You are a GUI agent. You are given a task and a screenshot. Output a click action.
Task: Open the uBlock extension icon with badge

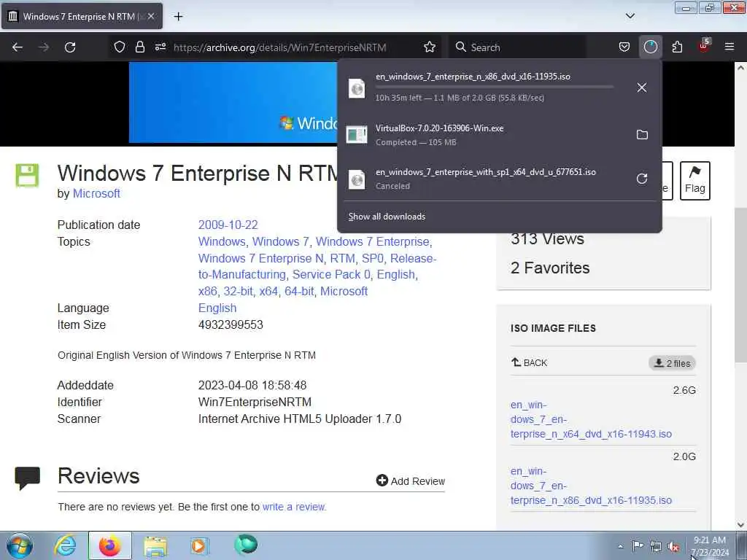click(x=704, y=46)
